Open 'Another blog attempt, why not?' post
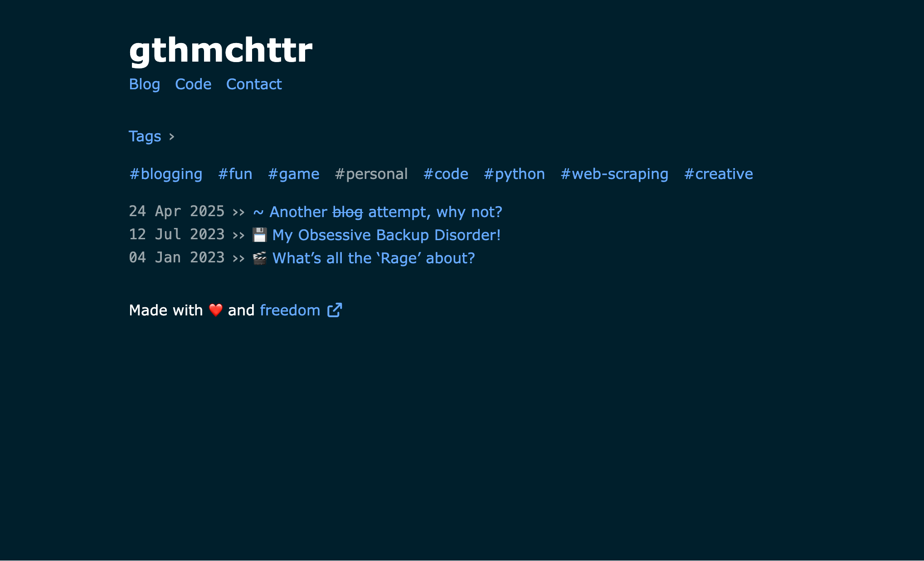Screen dimensions: 924x561 385,212
